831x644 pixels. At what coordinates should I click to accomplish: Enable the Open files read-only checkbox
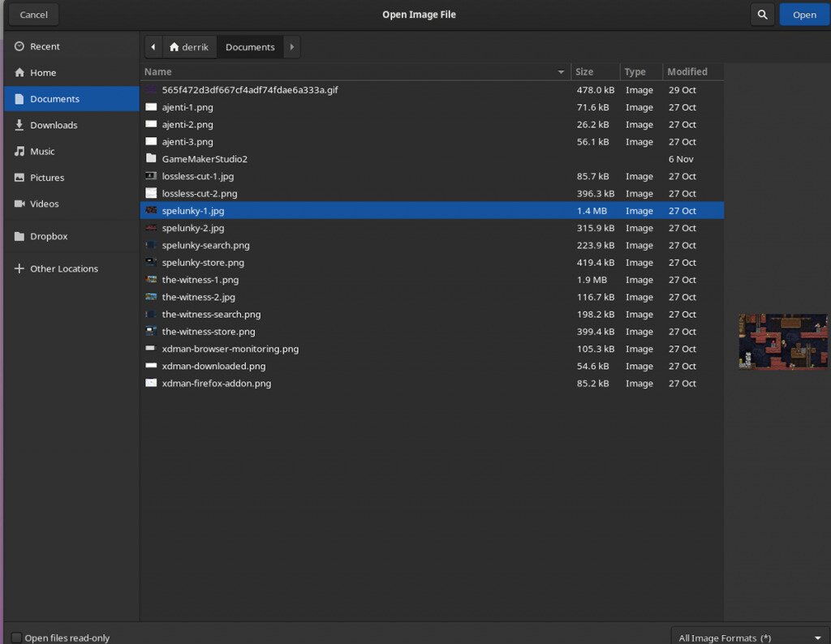coord(15,638)
